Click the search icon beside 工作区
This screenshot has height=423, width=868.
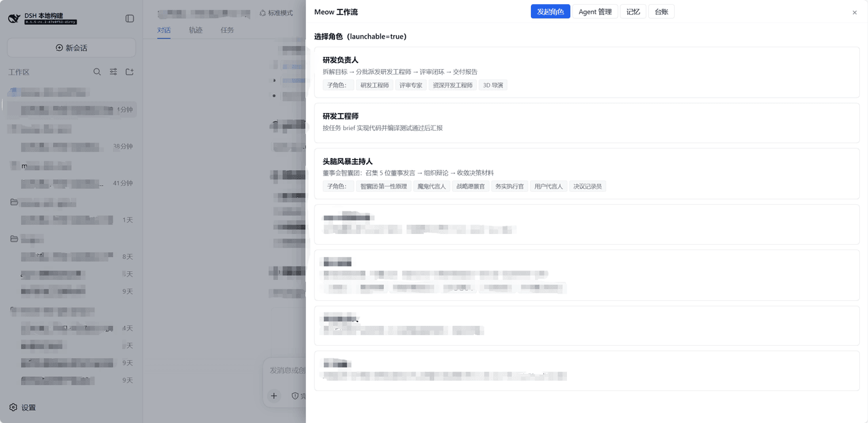[x=97, y=72]
